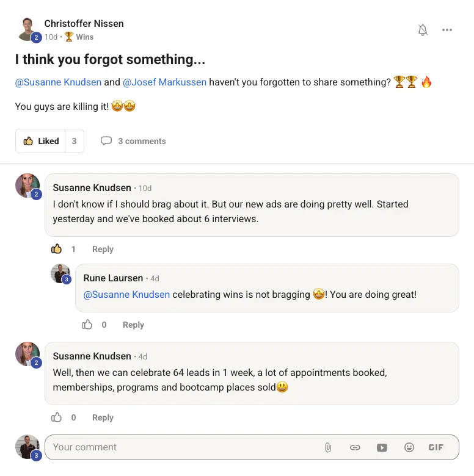Reply to Susanne's 64 leads comment
This screenshot has height=476, width=474.
pos(103,417)
